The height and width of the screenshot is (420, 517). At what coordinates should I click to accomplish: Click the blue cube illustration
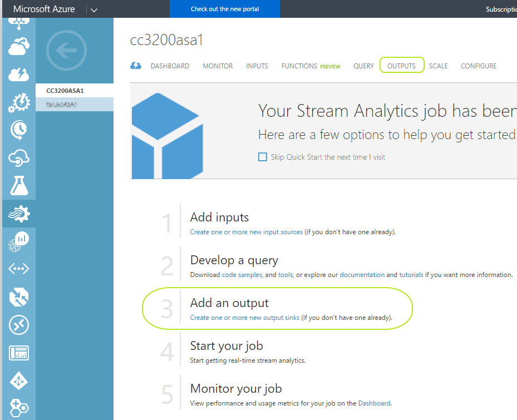[x=167, y=136]
